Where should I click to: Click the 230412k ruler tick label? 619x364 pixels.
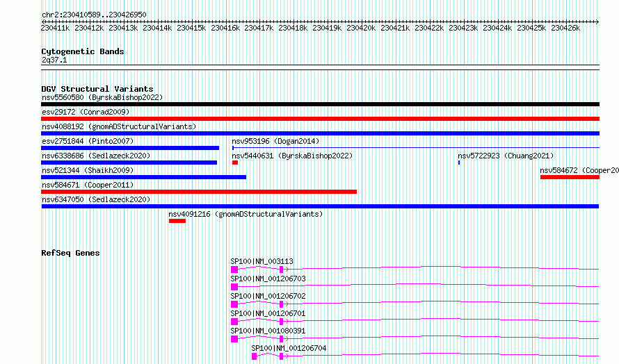pyautogui.click(x=89, y=28)
